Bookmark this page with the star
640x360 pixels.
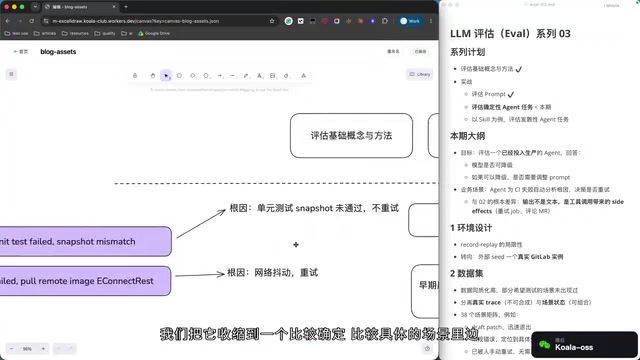pyautogui.click(x=272, y=21)
